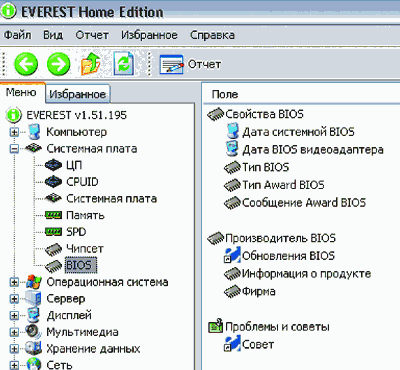Viewport: 400px width, 370px height.
Task: Select the Память tree item label
Action: (x=85, y=215)
